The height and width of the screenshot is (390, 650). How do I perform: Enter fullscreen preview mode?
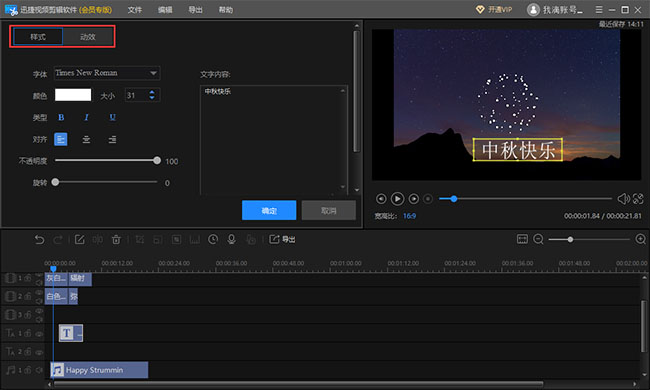[638, 199]
